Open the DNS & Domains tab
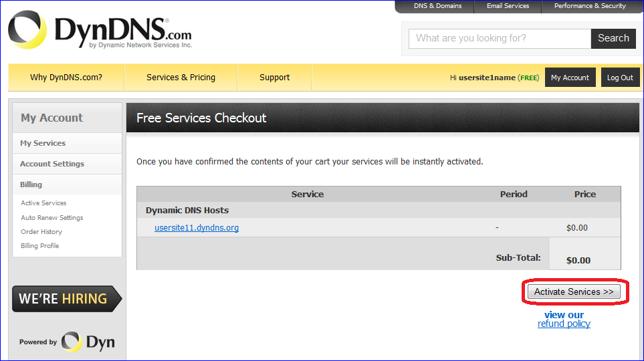 point(437,6)
